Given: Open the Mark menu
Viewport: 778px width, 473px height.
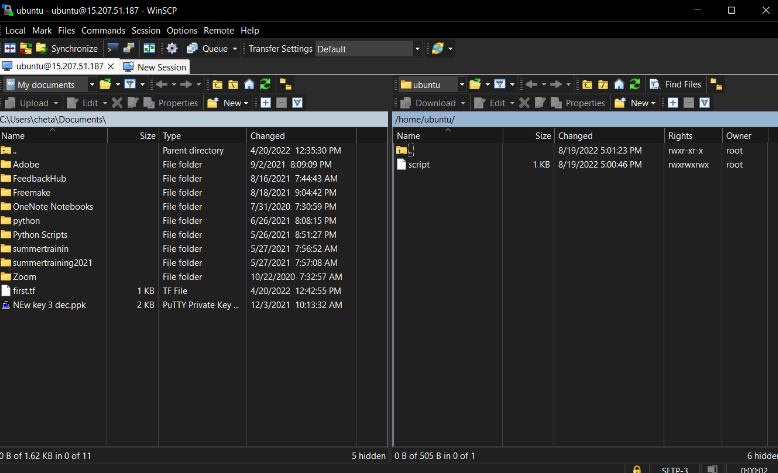Looking at the screenshot, I should pyautogui.click(x=42, y=31).
